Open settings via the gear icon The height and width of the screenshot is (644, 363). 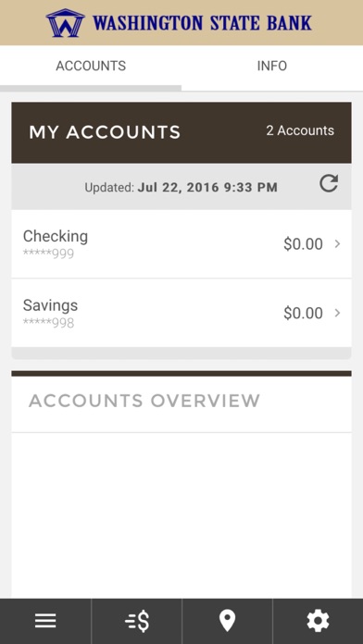coord(318,621)
